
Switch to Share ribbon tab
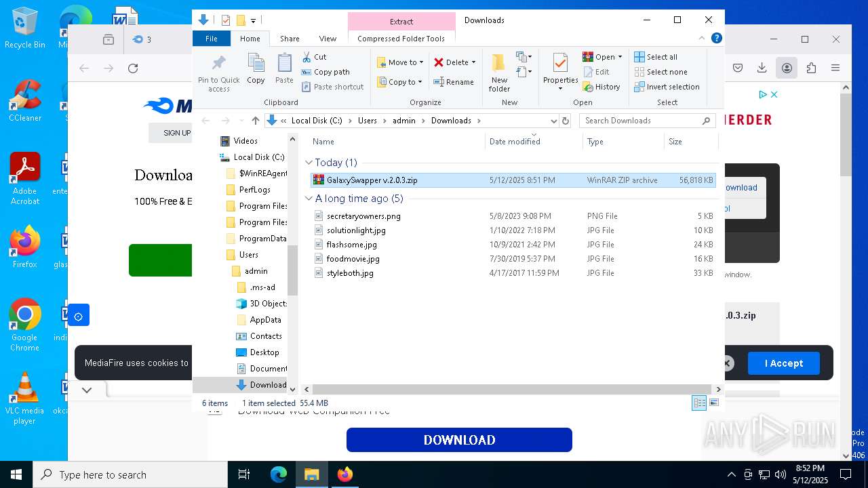pyautogui.click(x=290, y=39)
